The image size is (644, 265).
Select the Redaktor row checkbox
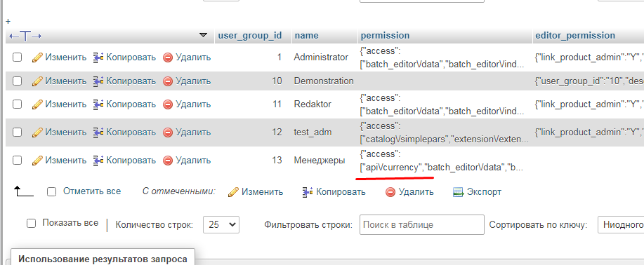(x=17, y=104)
